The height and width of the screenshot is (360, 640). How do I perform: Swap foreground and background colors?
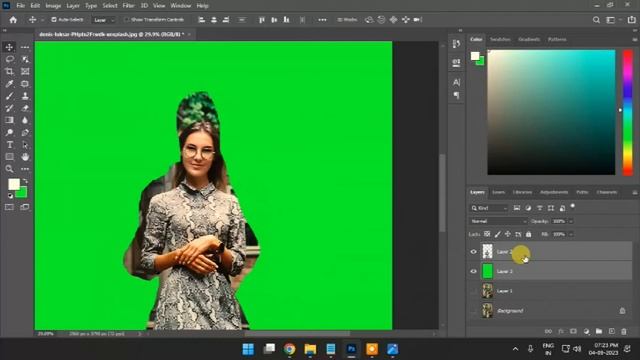[x=25, y=181]
